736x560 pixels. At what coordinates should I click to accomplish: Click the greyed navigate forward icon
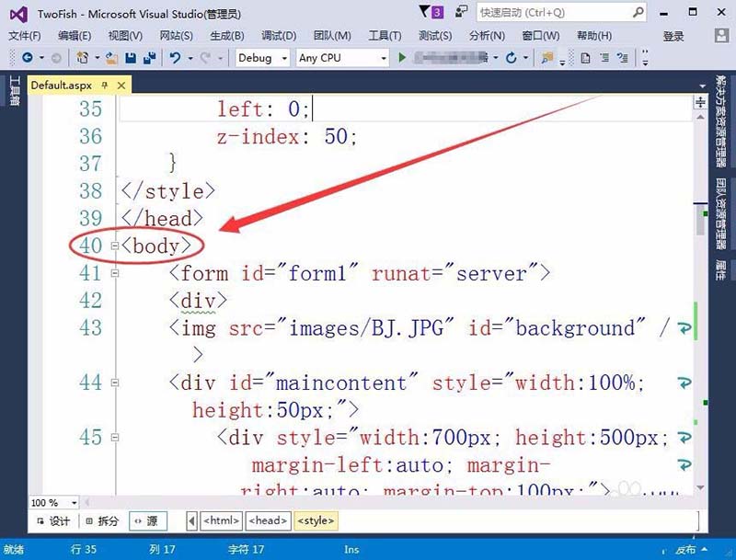[56, 58]
